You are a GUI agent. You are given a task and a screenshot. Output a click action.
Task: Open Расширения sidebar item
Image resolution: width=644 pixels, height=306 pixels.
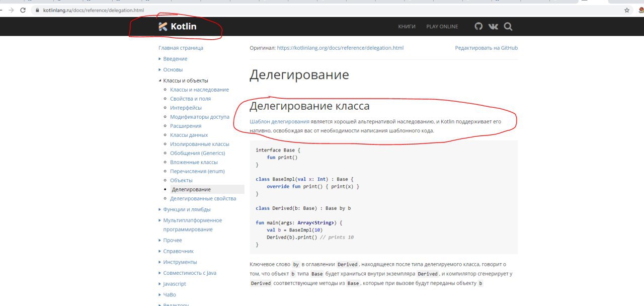(x=186, y=126)
